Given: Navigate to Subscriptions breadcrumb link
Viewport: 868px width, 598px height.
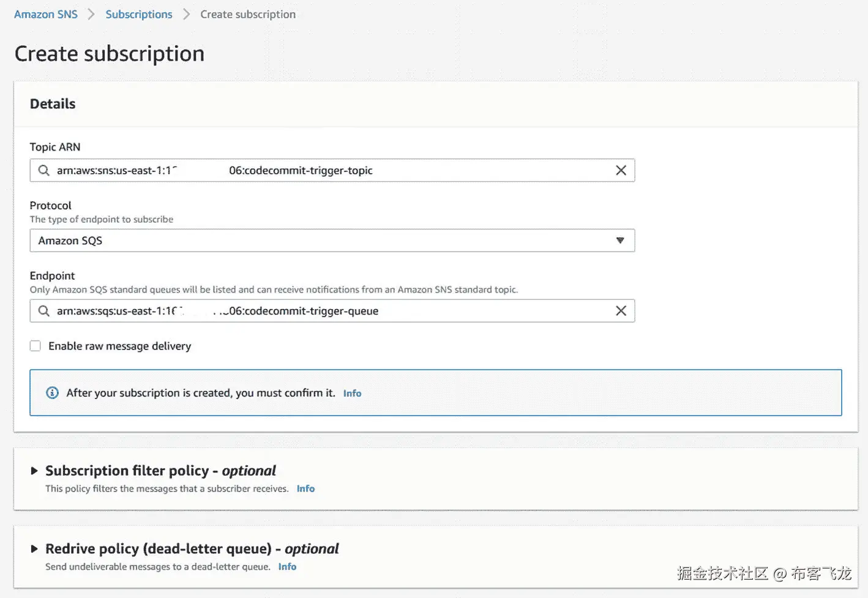Looking at the screenshot, I should tap(139, 14).
